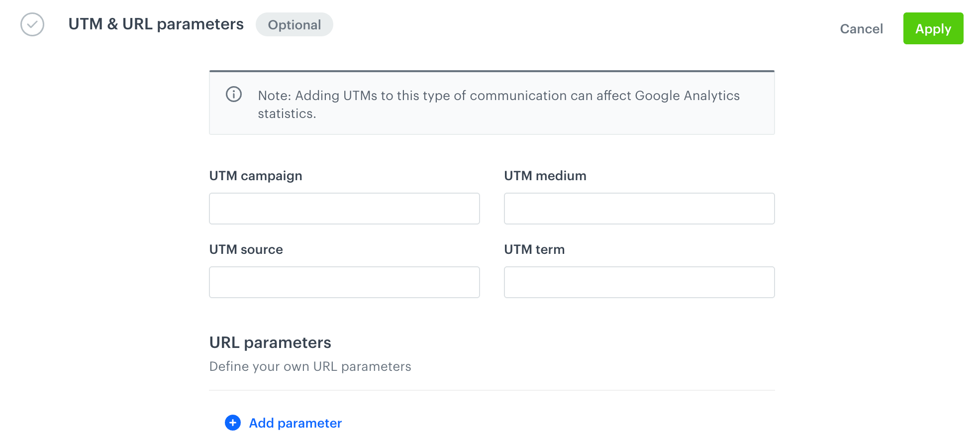Click the Google Analytics note text
980x448 pixels.
click(497, 104)
